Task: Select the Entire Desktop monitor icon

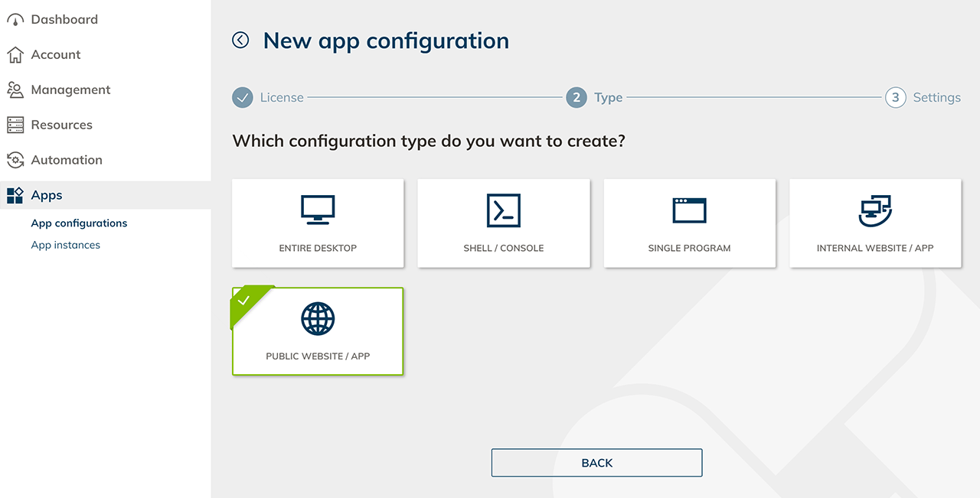Action: coord(318,210)
